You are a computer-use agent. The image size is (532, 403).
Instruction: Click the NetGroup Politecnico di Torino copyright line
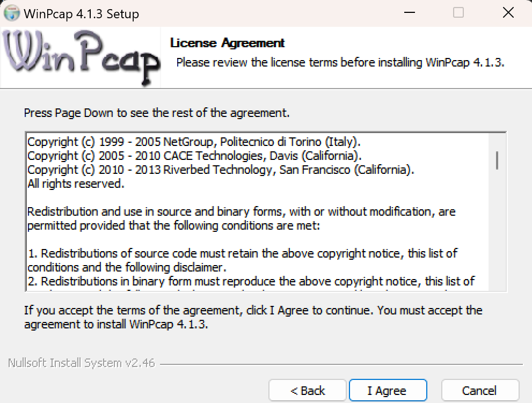click(194, 142)
